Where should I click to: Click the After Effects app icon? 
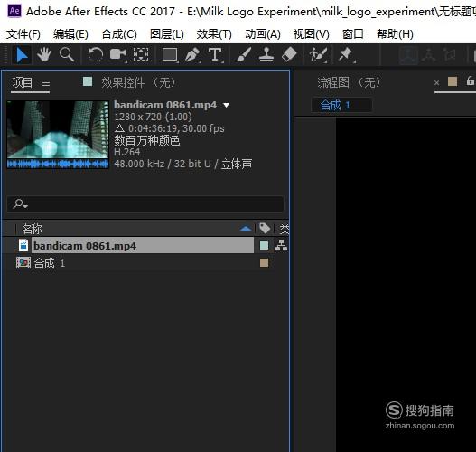(x=14, y=11)
